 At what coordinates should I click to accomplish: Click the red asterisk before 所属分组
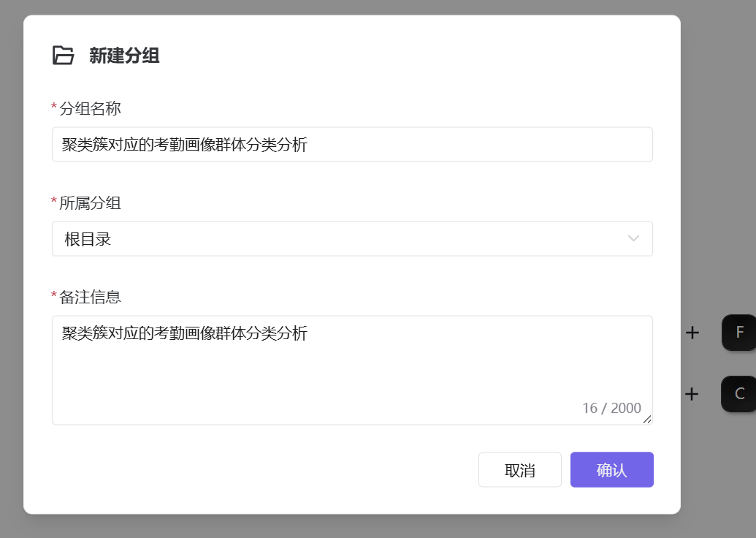[x=54, y=201]
